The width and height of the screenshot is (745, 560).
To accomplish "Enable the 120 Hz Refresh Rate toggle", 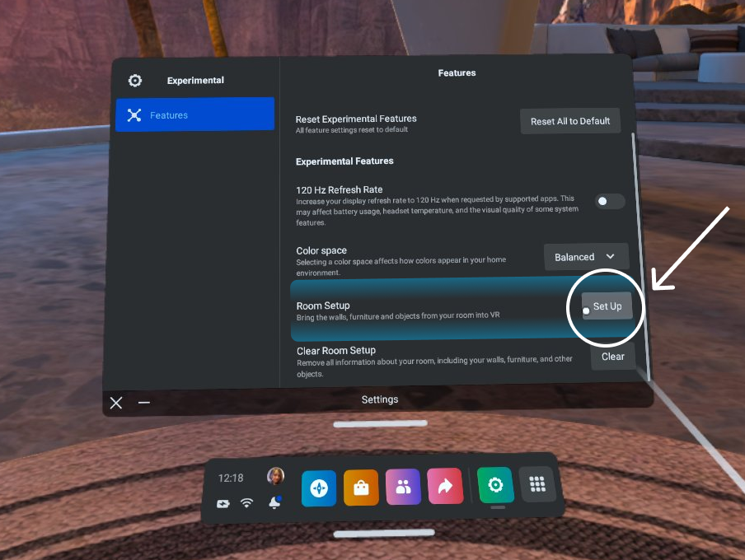I will click(x=610, y=201).
